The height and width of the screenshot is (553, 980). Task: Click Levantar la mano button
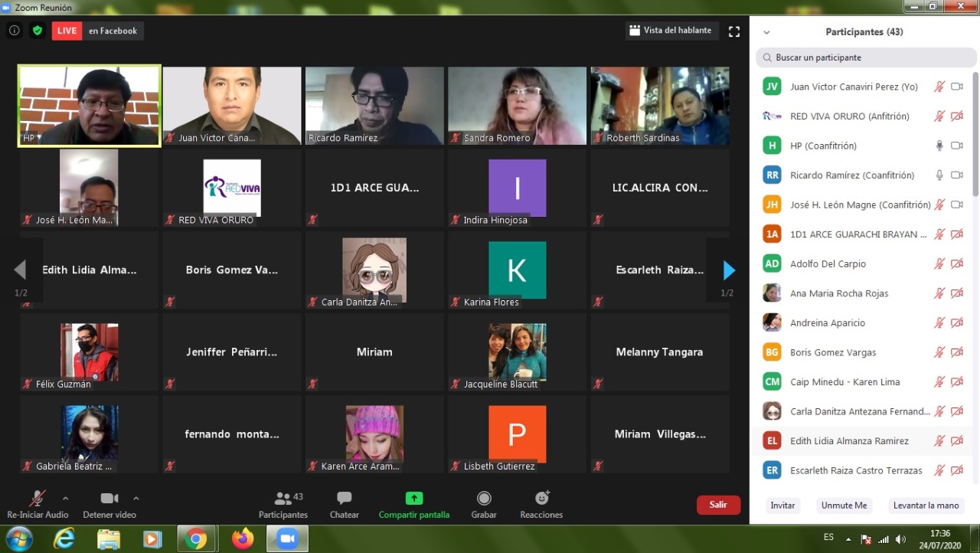pos(926,506)
